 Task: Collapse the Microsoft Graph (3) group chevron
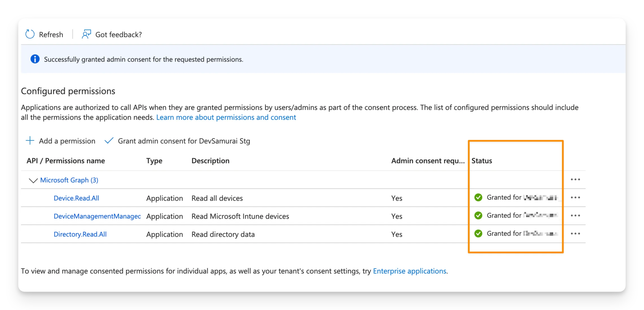(x=33, y=180)
